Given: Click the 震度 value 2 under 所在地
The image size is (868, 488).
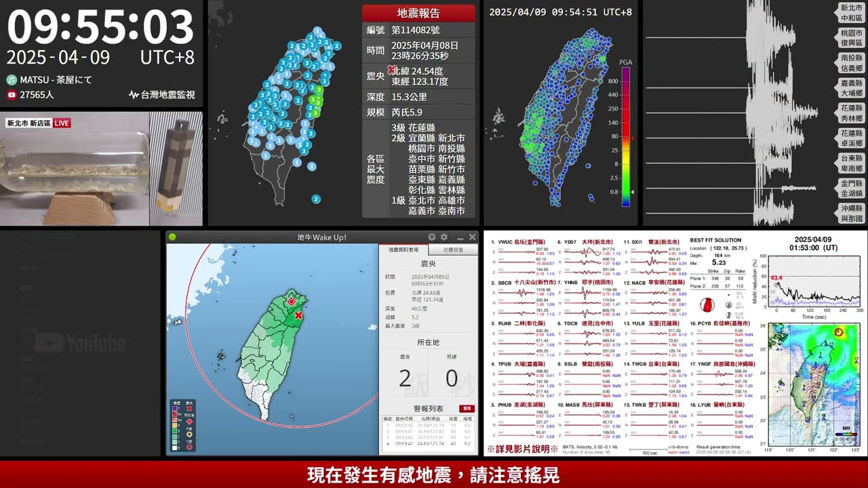Looking at the screenshot, I should [405, 378].
